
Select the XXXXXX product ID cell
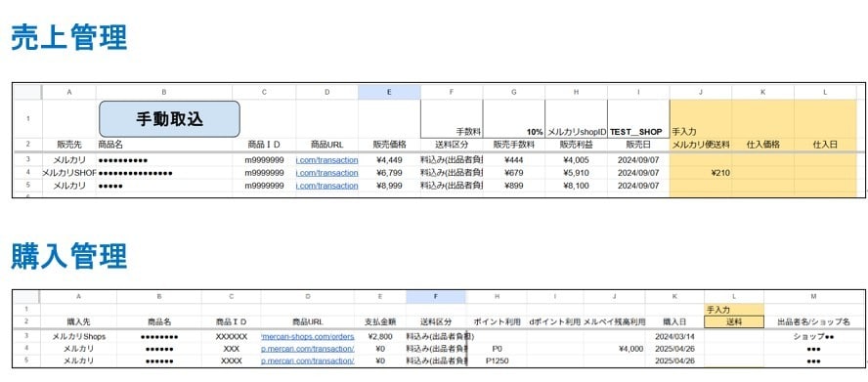tap(232, 336)
